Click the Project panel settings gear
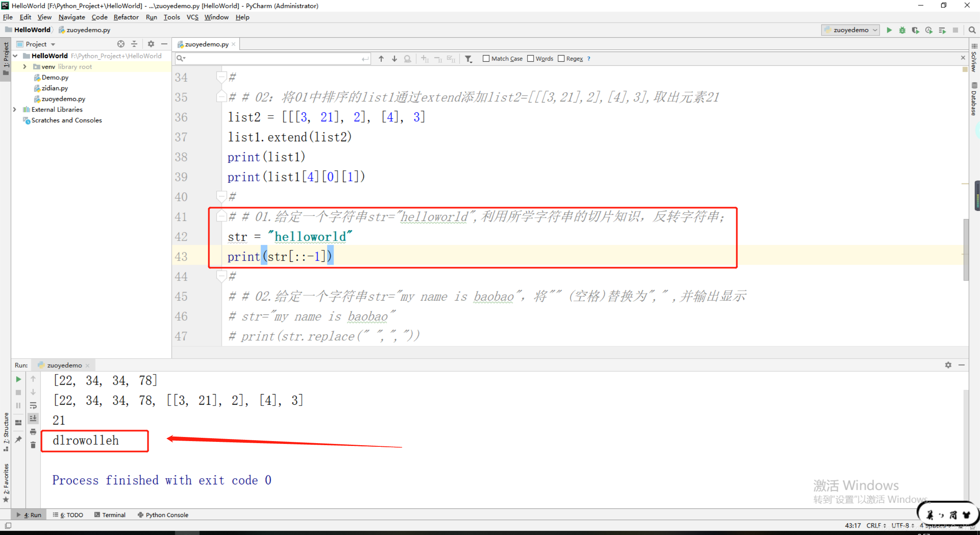 click(x=151, y=44)
